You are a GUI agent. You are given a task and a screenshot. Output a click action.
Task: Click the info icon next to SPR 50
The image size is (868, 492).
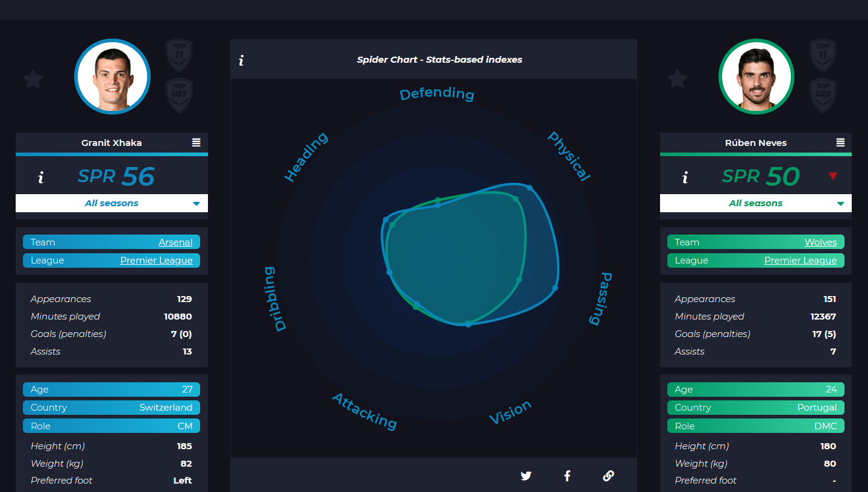point(685,177)
